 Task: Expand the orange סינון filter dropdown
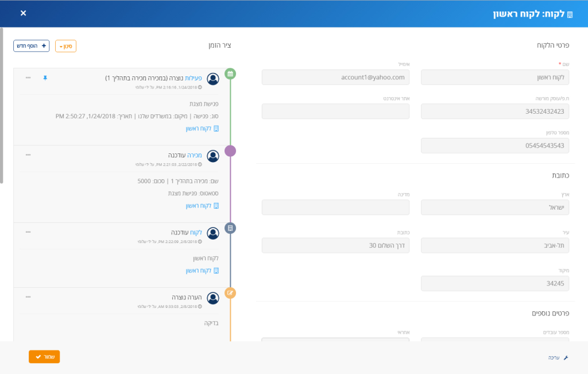tap(65, 46)
